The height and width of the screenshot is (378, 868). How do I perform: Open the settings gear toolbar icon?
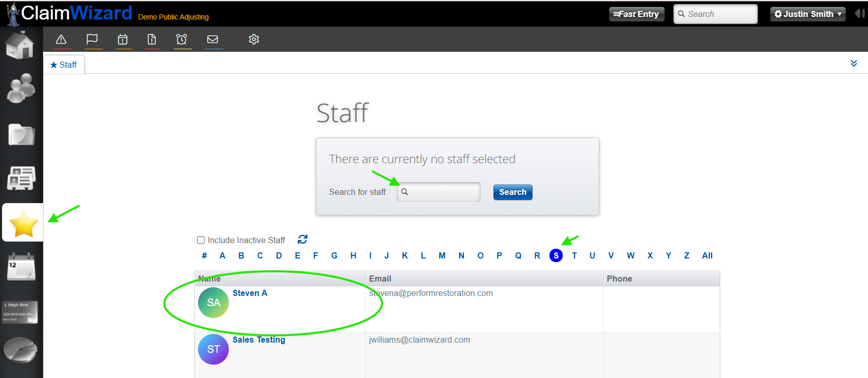pyautogui.click(x=254, y=39)
